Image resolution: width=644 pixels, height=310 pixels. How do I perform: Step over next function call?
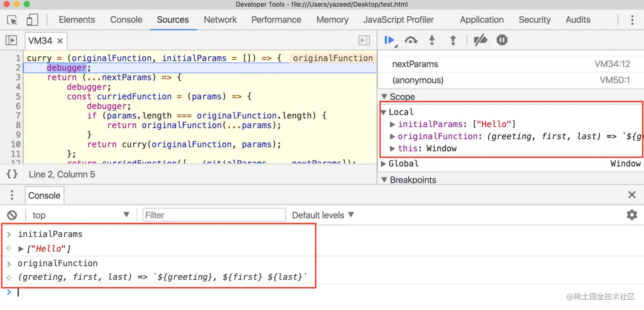coord(411,41)
